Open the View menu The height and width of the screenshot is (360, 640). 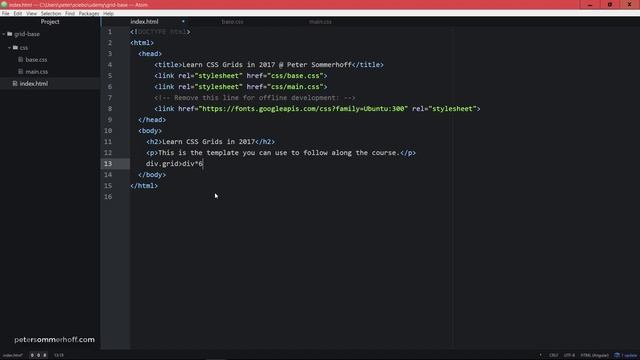[31, 13]
